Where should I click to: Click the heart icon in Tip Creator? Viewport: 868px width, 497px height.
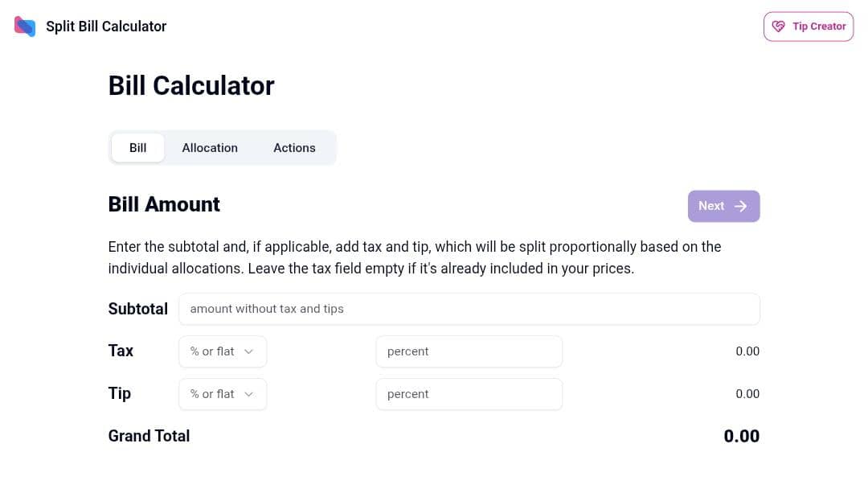pos(778,27)
